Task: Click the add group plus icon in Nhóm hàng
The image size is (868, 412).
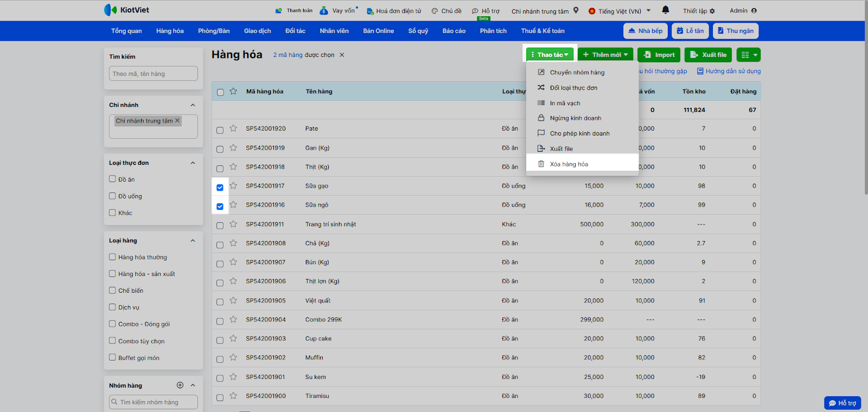Action: (x=180, y=385)
